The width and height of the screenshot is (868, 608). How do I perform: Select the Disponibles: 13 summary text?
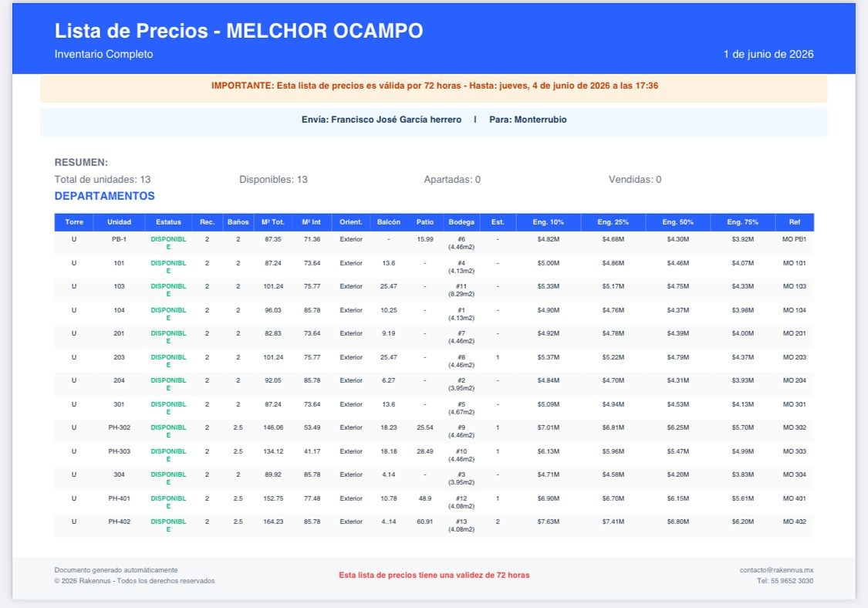click(x=273, y=180)
